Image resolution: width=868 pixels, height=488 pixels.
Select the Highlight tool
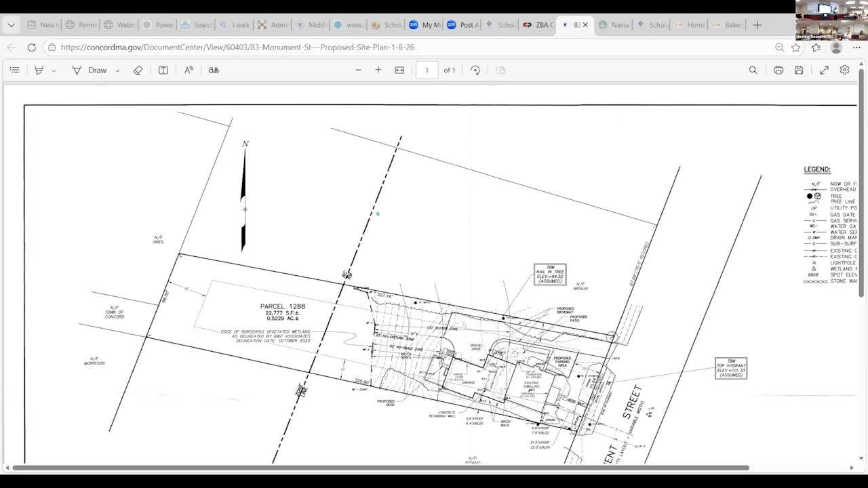(x=39, y=70)
